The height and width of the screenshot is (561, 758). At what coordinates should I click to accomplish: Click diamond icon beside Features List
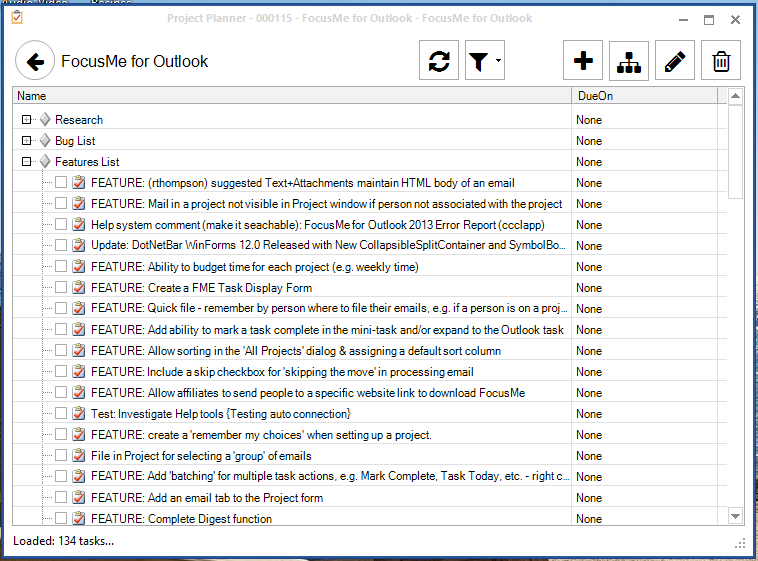pyautogui.click(x=45, y=162)
